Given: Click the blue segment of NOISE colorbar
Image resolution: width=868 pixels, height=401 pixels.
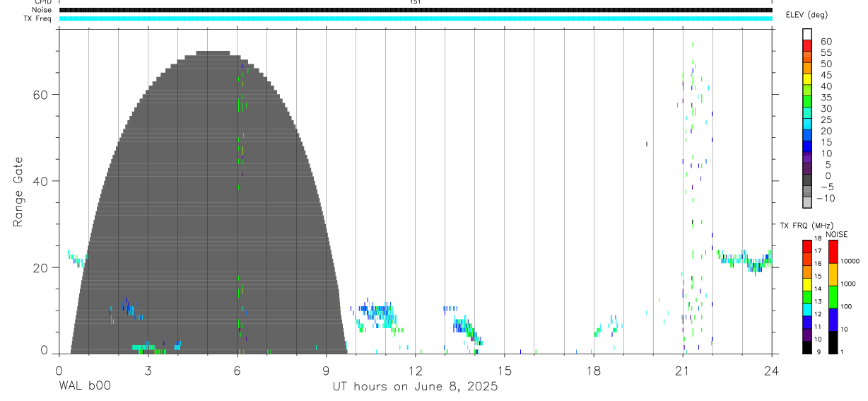Looking at the screenshot, I should click(x=833, y=320).
